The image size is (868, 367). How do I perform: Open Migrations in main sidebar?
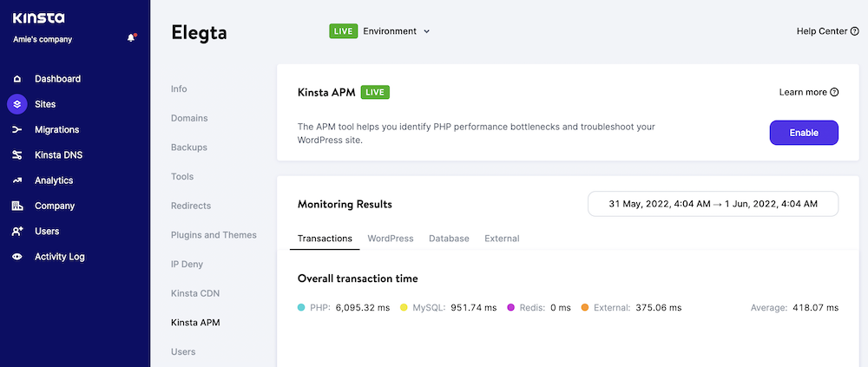(57, 129)
